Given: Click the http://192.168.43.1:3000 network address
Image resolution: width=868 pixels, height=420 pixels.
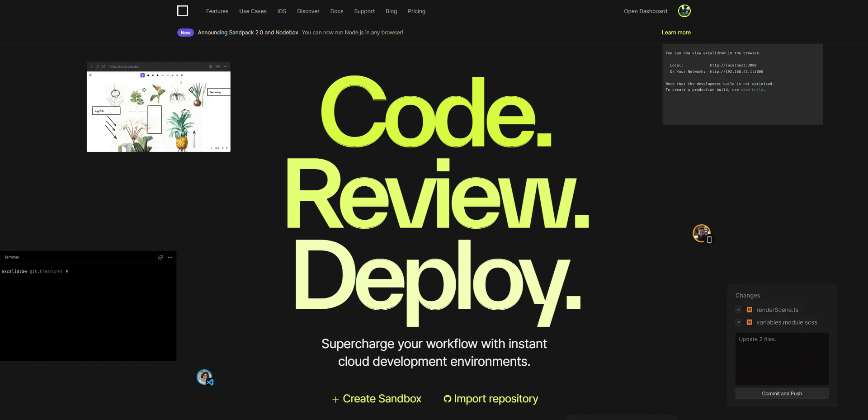Looking at the screenshot, I should pos(736,72).
